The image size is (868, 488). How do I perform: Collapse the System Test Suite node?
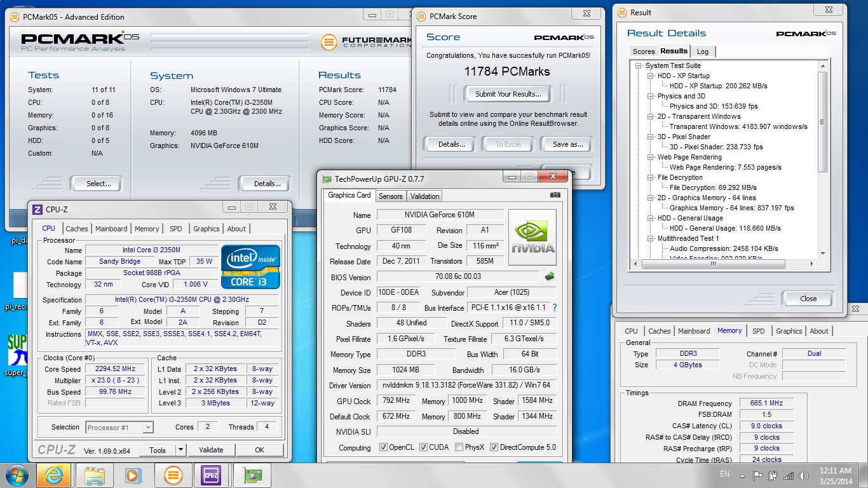click(639, 65)
